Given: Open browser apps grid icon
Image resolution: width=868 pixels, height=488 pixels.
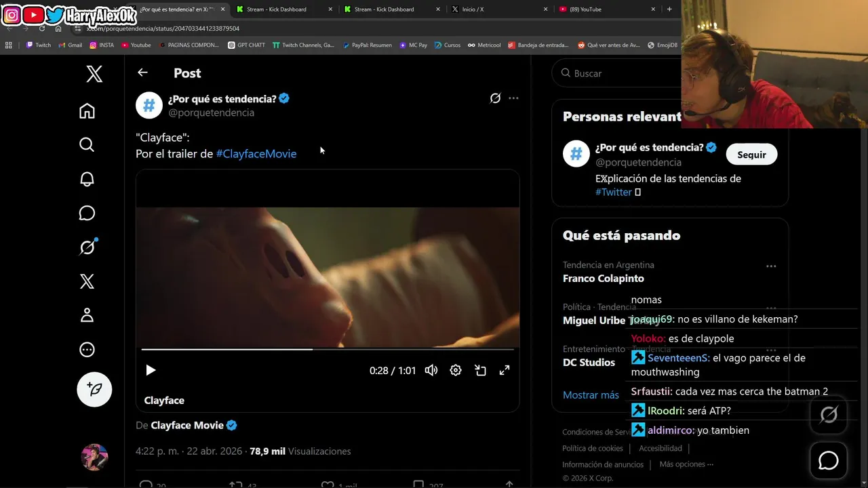Looking at the screenshot, I should (x=9, y=45).
